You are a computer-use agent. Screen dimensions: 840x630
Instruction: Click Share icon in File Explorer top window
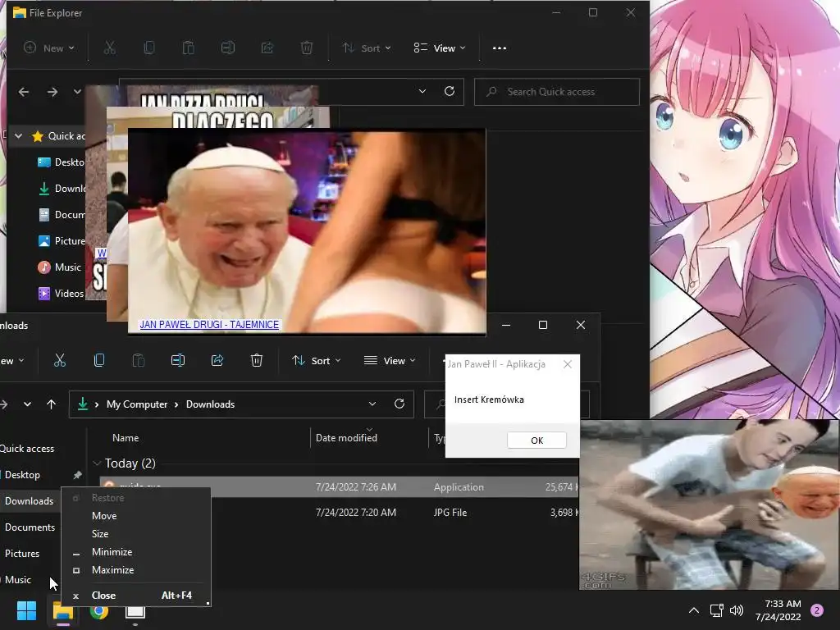(267, 48)
